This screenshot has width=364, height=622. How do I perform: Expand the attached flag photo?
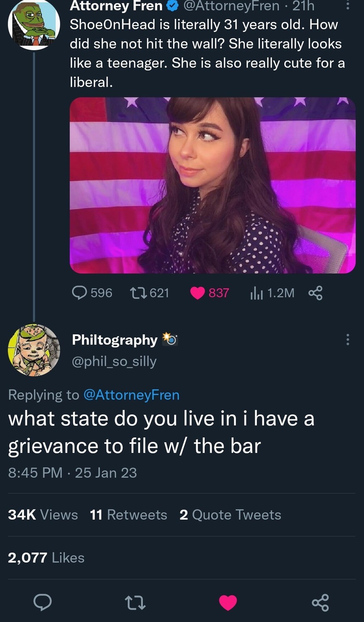pos(213,185)
